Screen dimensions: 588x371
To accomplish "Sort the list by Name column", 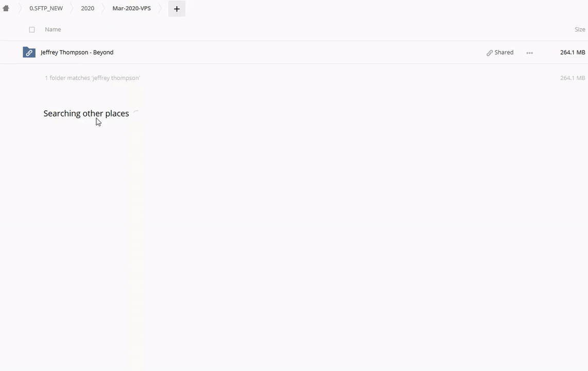I will [x=53, y=29].
